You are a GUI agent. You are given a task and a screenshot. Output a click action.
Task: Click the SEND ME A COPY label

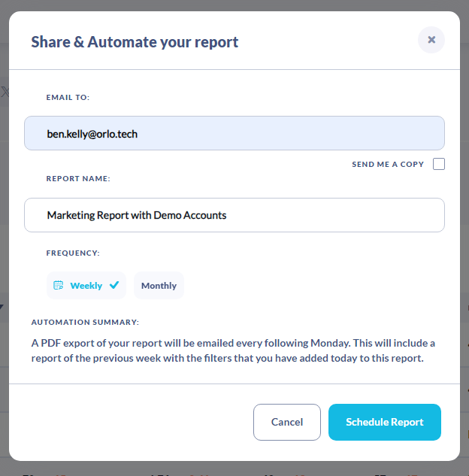click(388, 164)
